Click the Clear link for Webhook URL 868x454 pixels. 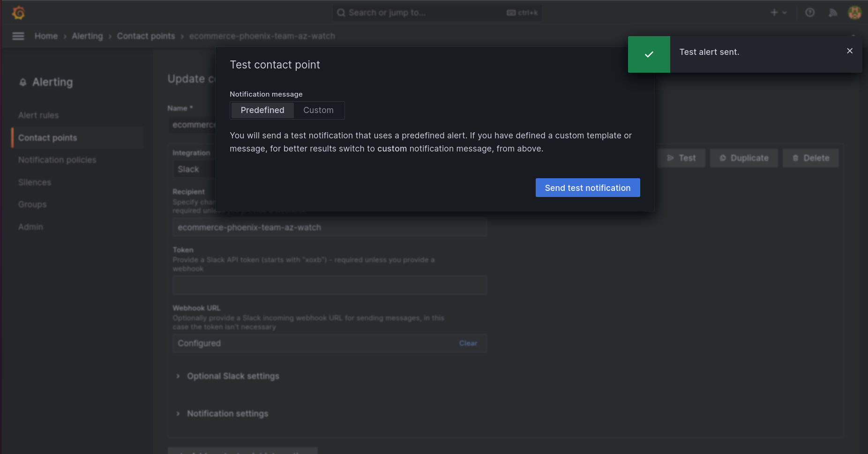pos(468,343)
